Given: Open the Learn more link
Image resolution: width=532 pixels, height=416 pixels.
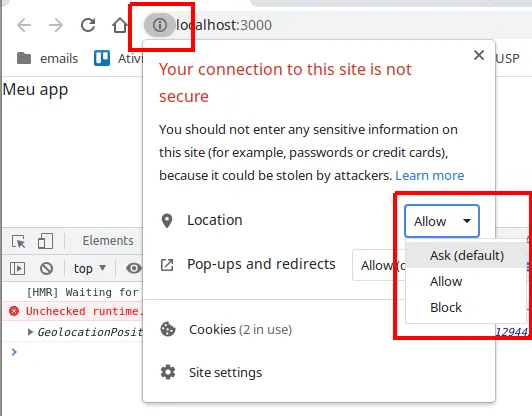Looking at the screenshot, I should (x=430, y=175).
